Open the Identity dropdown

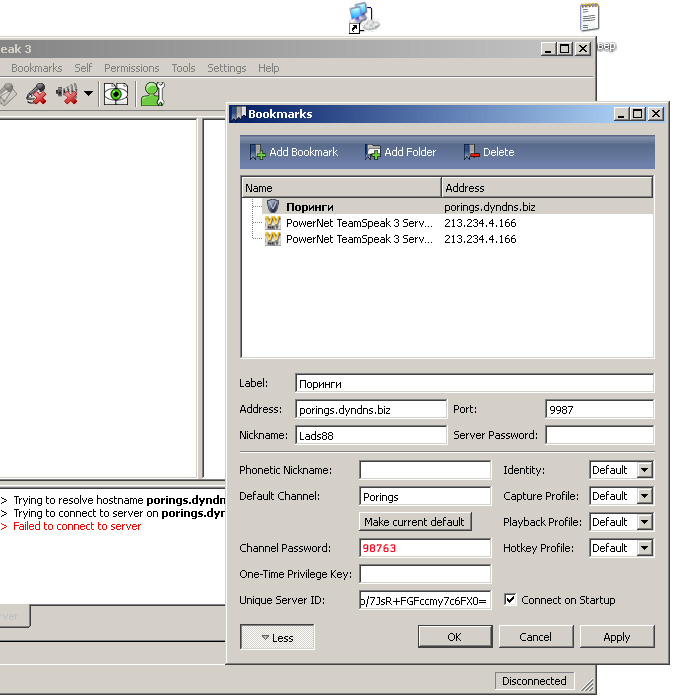click(621, 470)
